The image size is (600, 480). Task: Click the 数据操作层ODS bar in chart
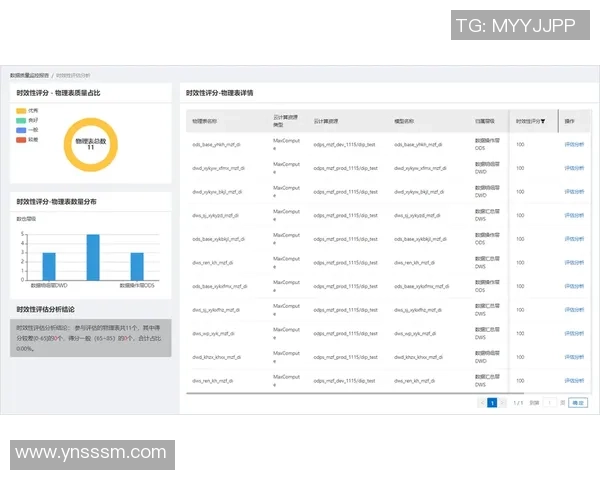pyautogui.click(x=137, y=266)
